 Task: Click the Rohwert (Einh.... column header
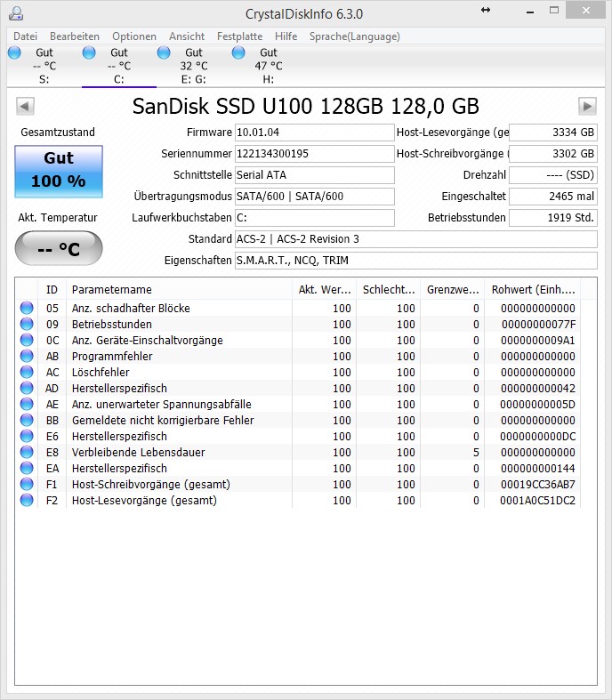click(533, 289)
